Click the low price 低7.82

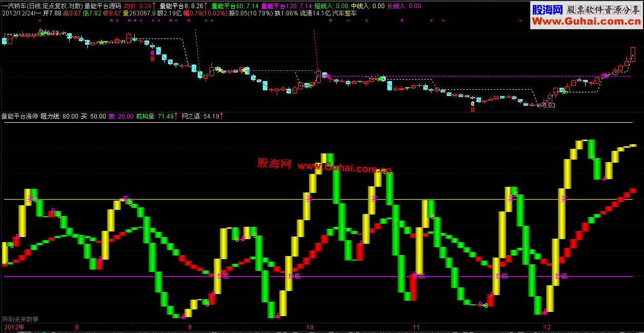pos(92,13)
